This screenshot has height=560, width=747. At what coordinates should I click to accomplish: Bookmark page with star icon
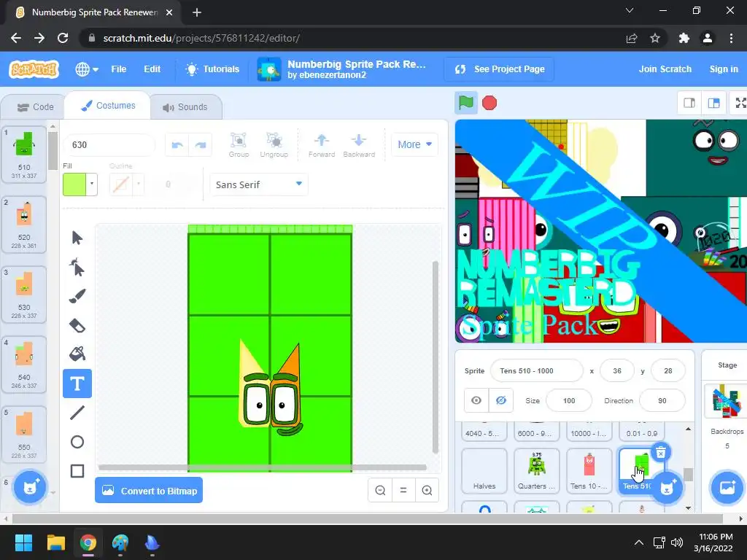[x=655, y=38]
